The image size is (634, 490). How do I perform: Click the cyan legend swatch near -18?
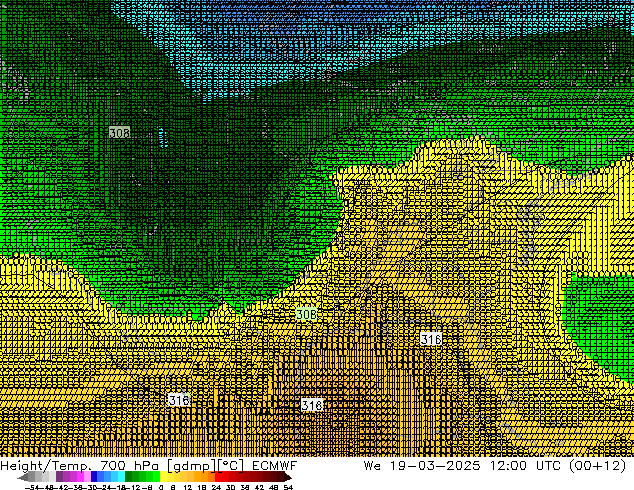(122, 477)
